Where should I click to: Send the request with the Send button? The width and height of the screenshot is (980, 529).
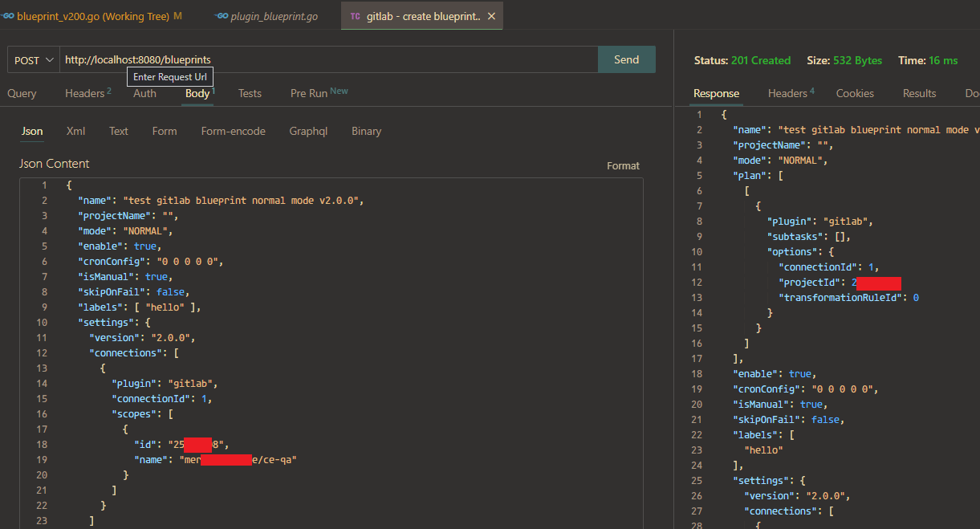tap(627, 59)
